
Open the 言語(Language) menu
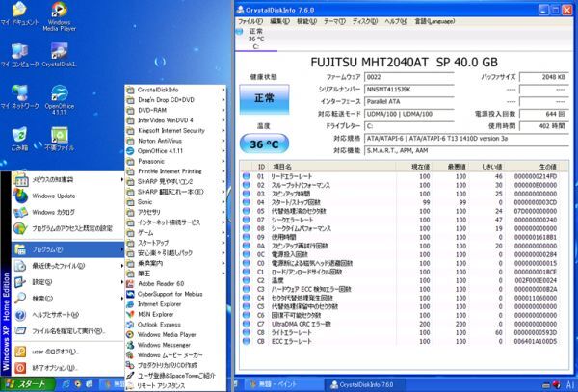click(434, 21)
